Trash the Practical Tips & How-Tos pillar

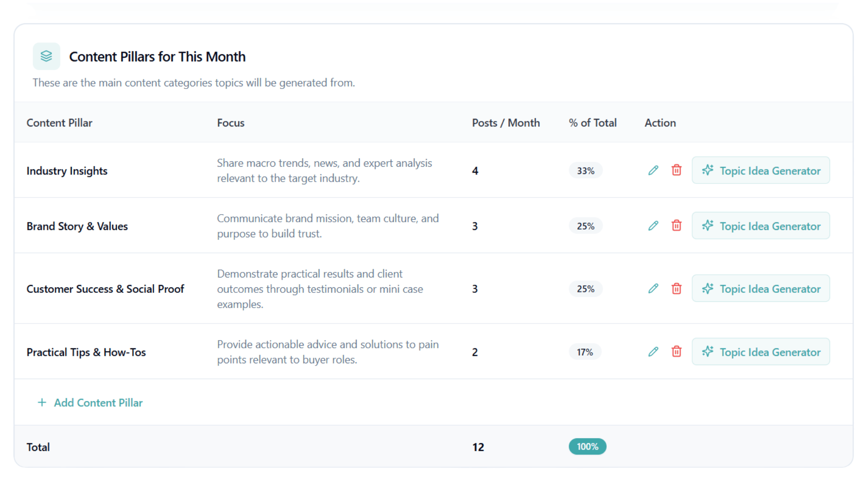(x=676, y=352)
